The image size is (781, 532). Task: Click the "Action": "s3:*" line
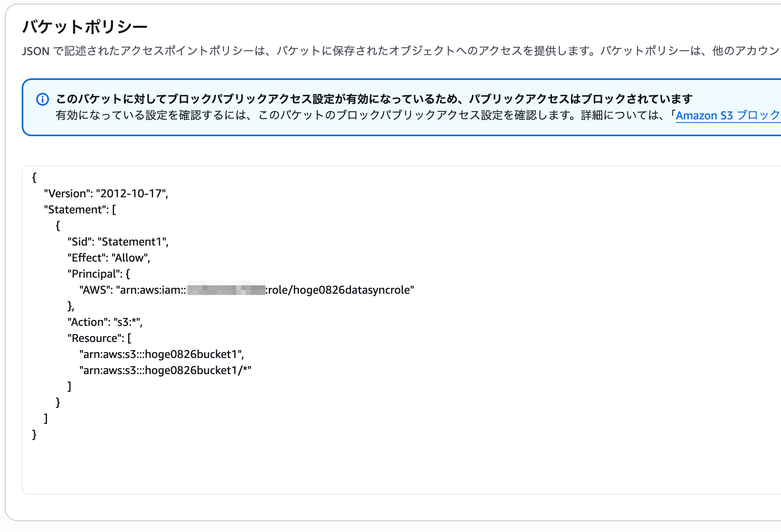pyautogui.click(x=105, y=322)
